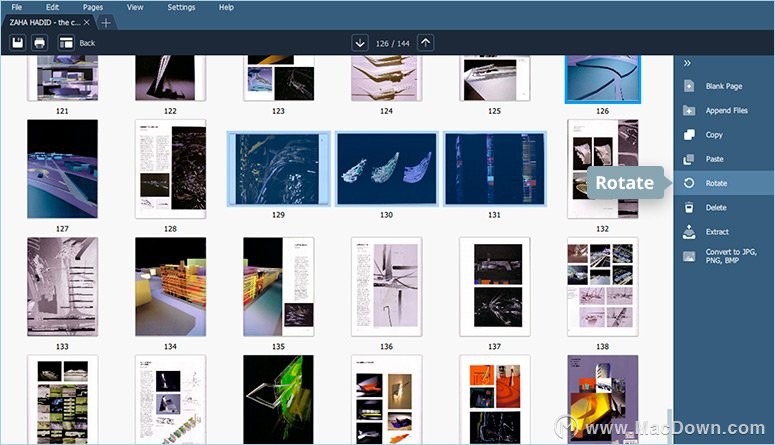This screenshot has width=775, height=445.
Task: Open the View menu
Action: (x=135, y=7)
